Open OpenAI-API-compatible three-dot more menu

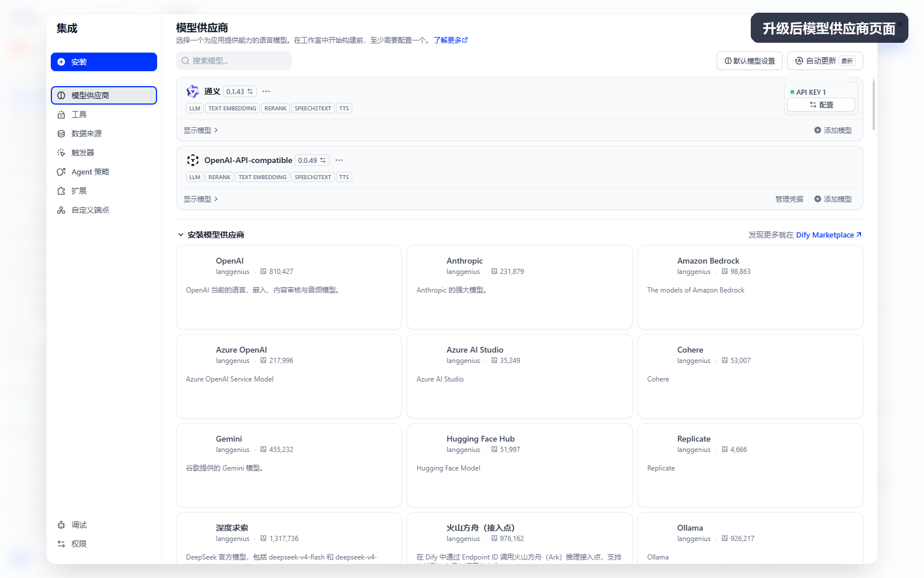click(339, 160)
